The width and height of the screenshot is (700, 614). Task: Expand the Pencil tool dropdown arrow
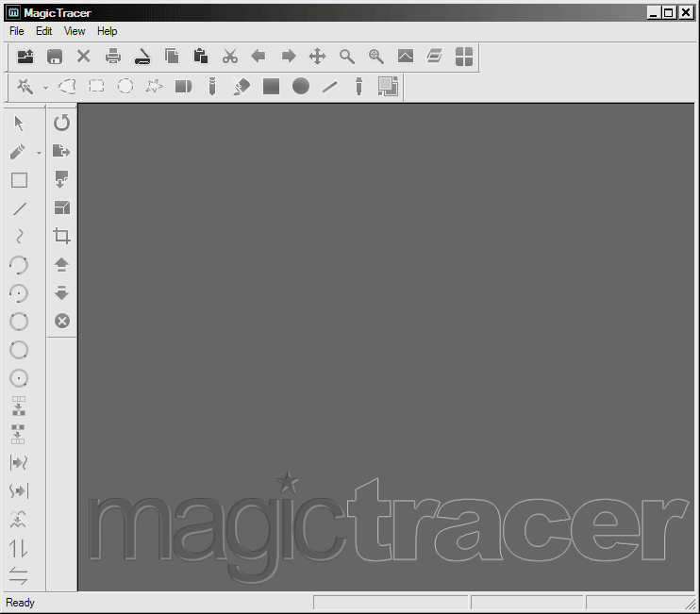click(40, 154)
